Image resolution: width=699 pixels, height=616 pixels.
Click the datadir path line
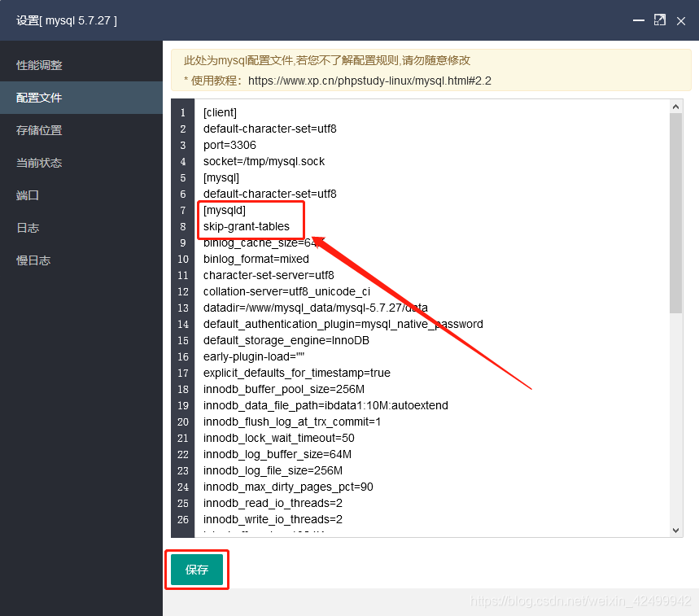pyautogui.click(x=316, y=308)
